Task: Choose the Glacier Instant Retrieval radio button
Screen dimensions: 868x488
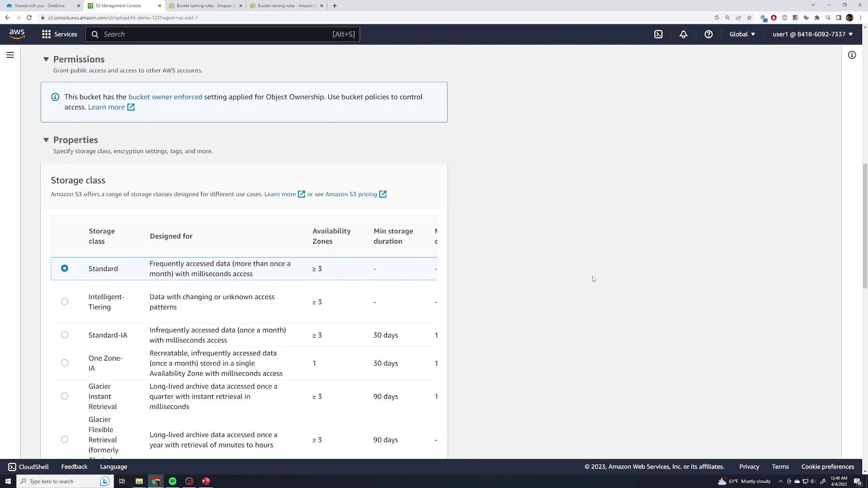Action: pyautogui.click(x=65, y=396)
